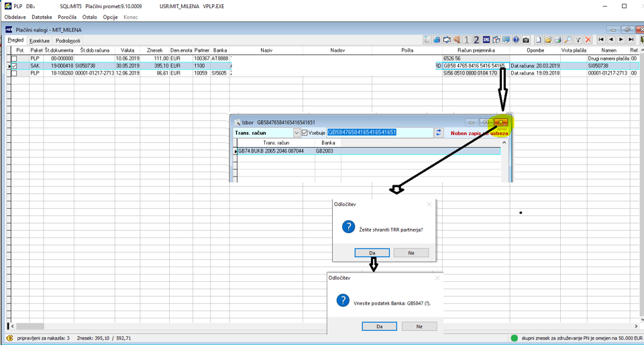Jump to last record arrow

coord(631,40)
